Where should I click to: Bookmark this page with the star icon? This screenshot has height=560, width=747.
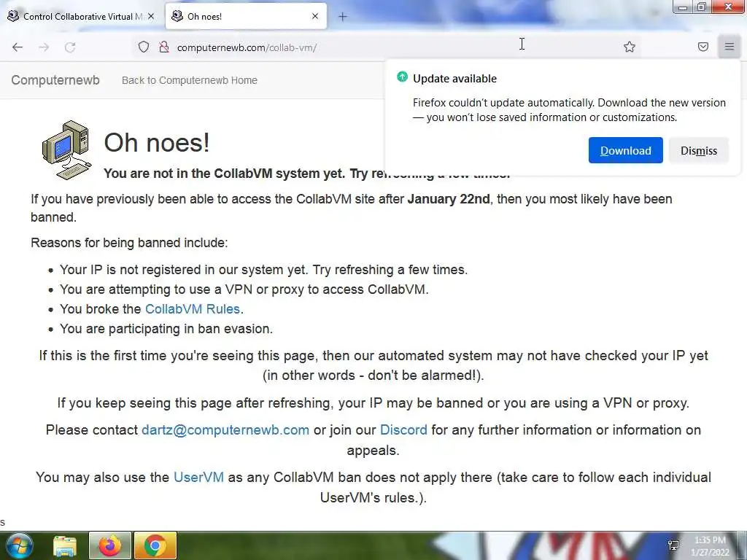click(630, 47)
